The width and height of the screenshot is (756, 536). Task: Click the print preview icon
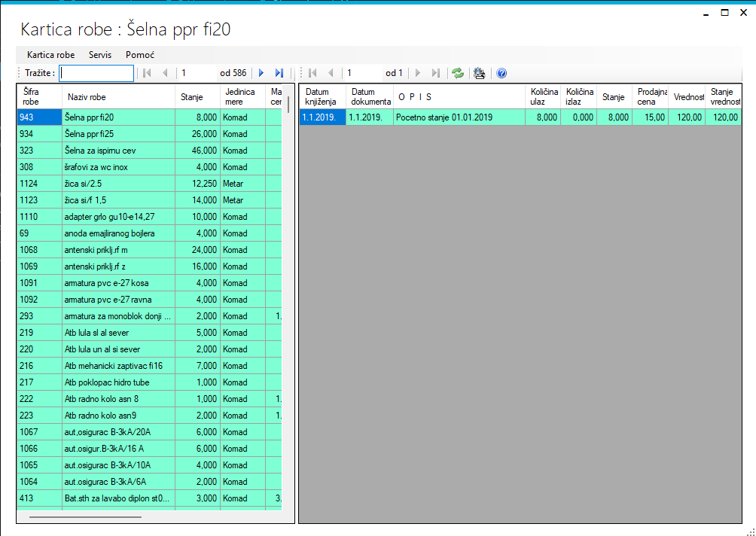479,73
